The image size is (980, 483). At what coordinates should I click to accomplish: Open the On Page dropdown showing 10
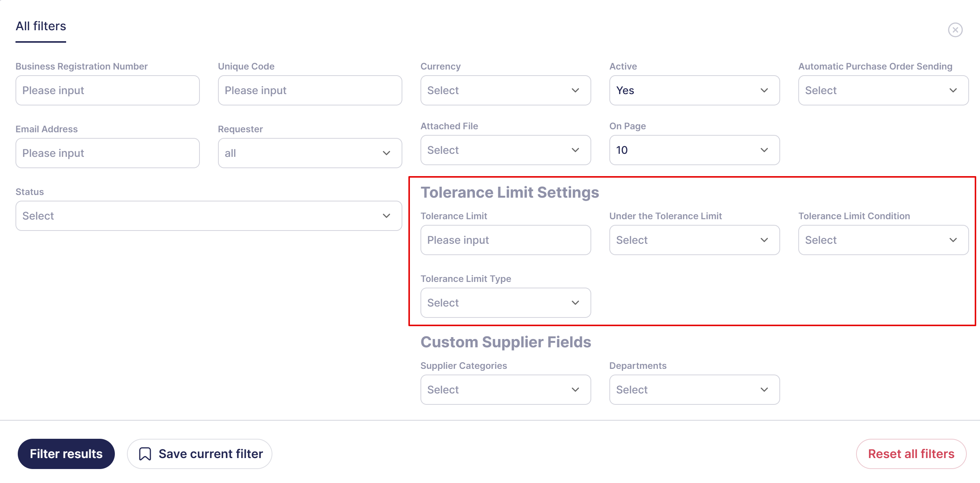[x=694, y=150]
